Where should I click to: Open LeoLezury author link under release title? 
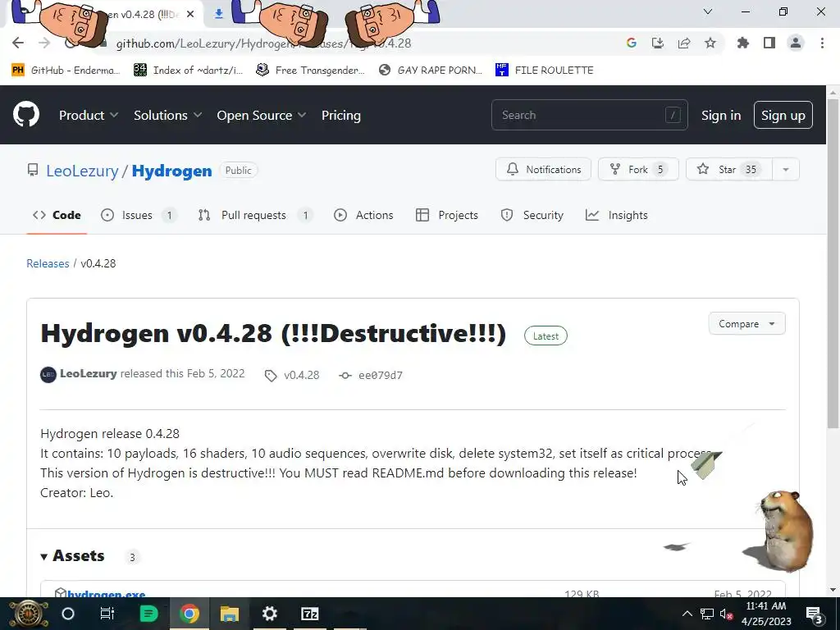pos(89,373)
